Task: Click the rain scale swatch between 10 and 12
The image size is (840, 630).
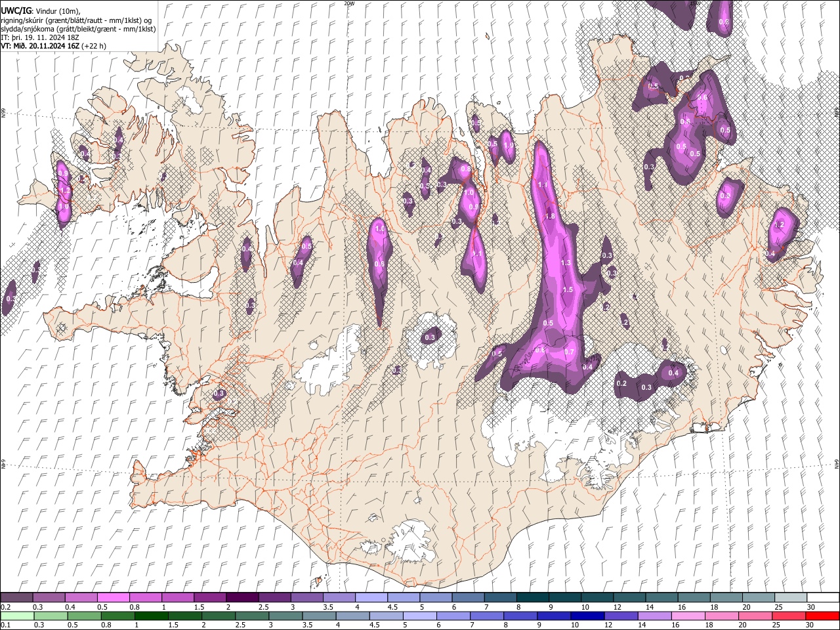Action: (x=587, y=616)
